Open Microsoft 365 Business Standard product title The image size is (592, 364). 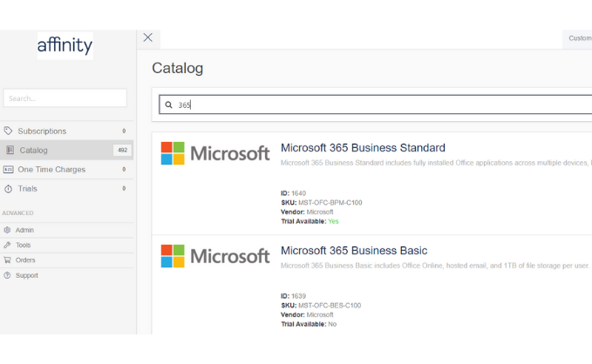363,147
